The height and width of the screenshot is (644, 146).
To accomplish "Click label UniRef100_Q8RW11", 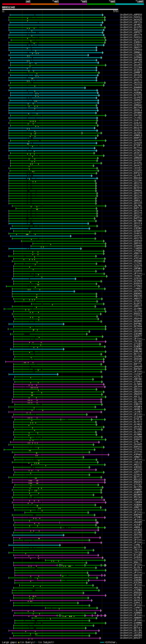I will coord(131,53).
